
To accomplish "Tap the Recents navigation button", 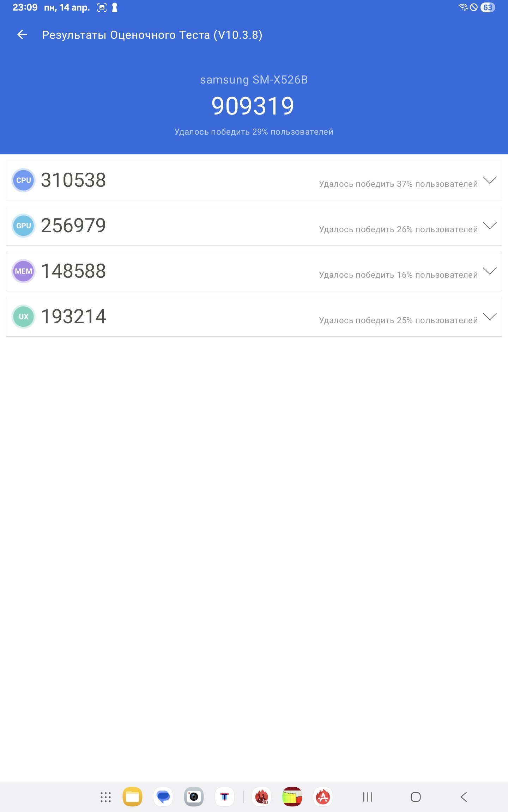I will coord(368,797).
